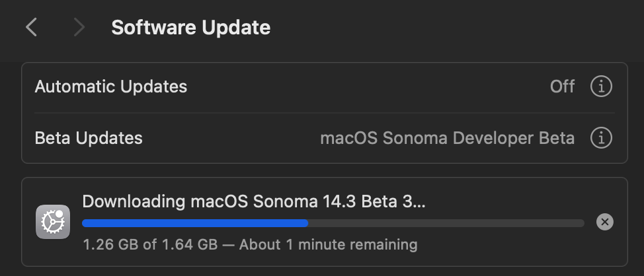Viewport: 644px width, 276px height.
Task: Select the Software Update title
Action: (191, 28)
